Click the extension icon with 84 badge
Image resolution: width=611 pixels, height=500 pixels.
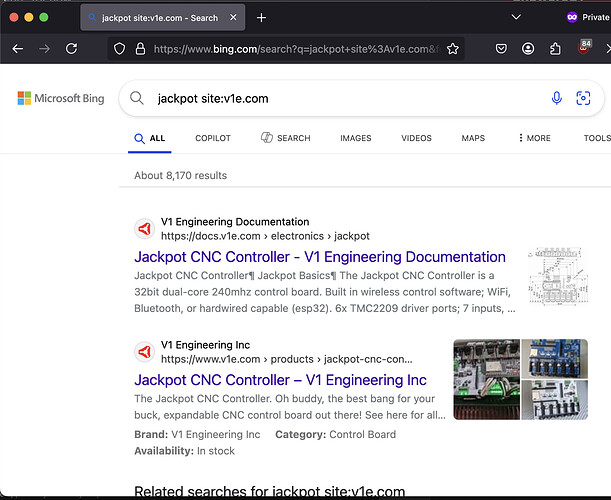[x=584, y=47]
